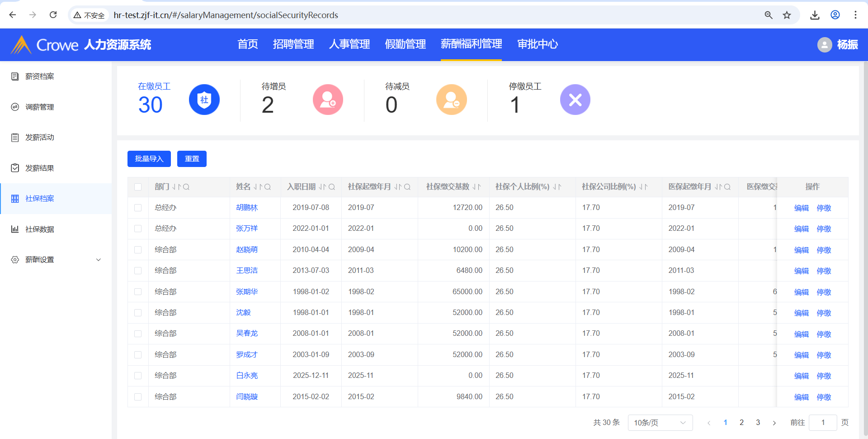Go to next page using right arrow
Viewport: 868px width, 439px height.
tap(774, 423)
